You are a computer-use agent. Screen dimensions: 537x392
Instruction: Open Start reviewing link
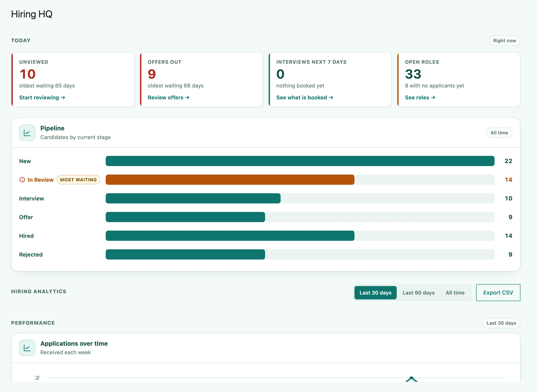coord(42,97)
